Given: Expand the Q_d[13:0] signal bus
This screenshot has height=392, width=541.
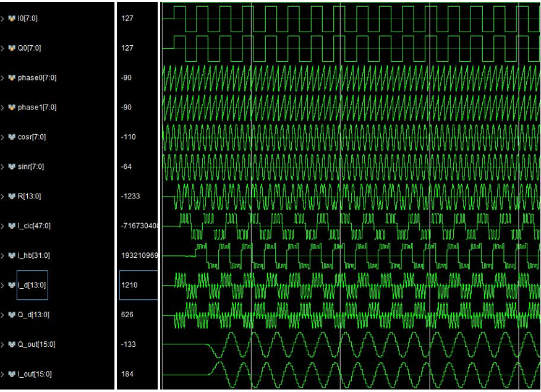Looking at the screenshot, I should [x=2, y=315].
